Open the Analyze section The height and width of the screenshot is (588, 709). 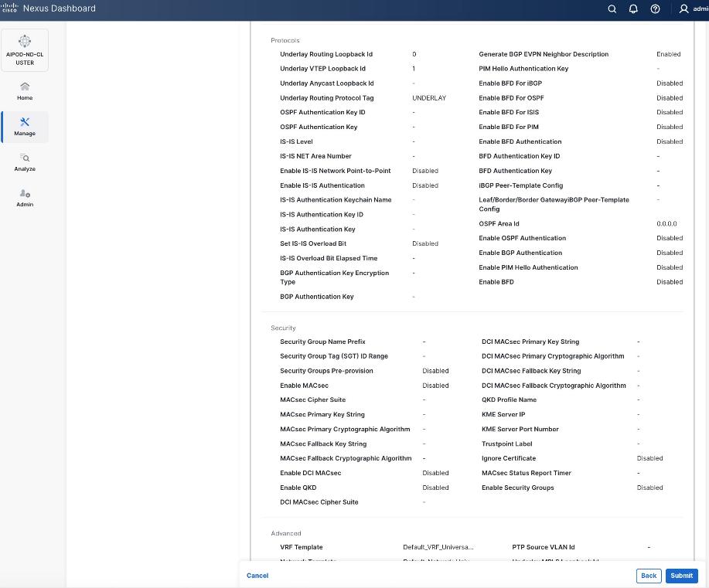24,162
